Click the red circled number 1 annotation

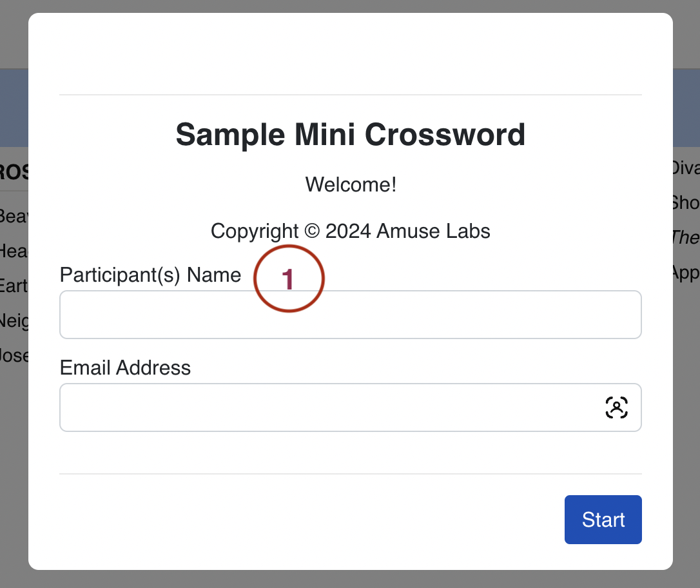point(289,279)
